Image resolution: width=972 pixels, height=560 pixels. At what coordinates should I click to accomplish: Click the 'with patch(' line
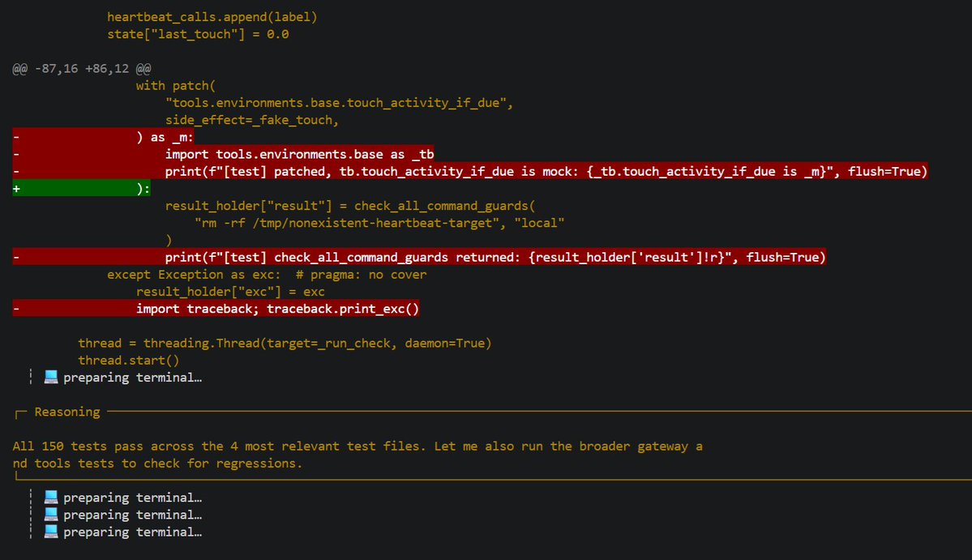(176, 85)
